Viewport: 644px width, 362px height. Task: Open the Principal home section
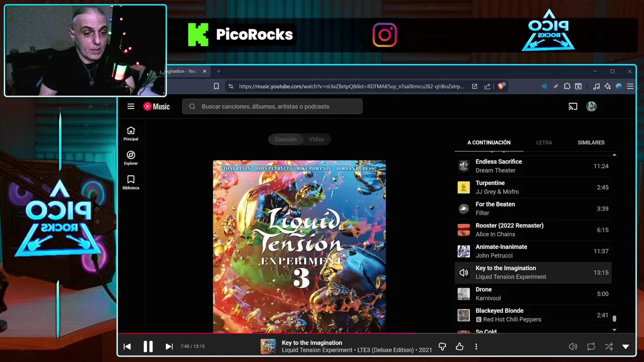(131, 134)
